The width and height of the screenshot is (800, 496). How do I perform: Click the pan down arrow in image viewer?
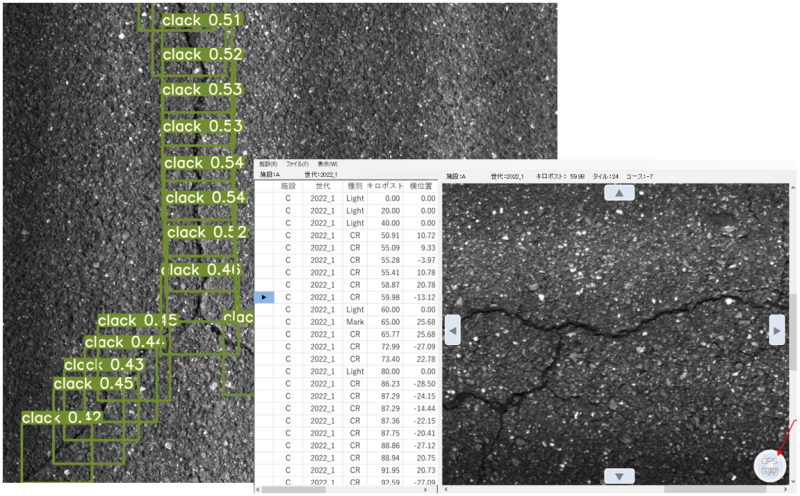click(620, 476)
